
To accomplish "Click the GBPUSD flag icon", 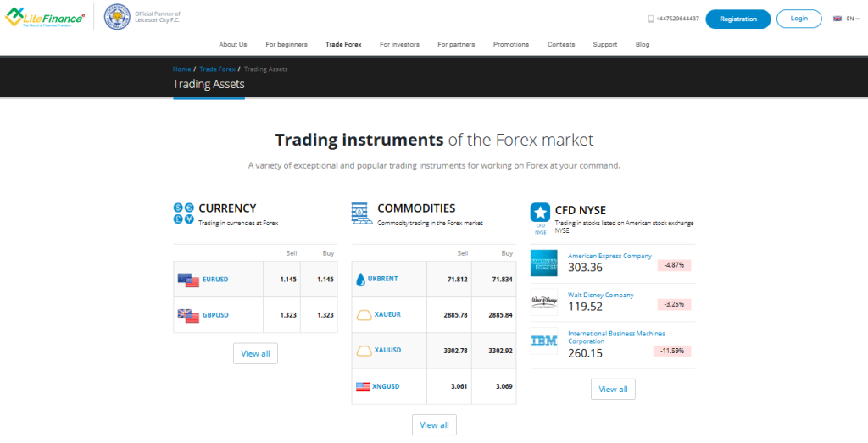I will pos(188,315).
